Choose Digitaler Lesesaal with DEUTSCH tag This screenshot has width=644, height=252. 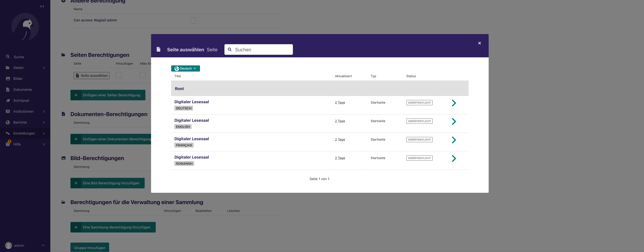tap(191, 102)
